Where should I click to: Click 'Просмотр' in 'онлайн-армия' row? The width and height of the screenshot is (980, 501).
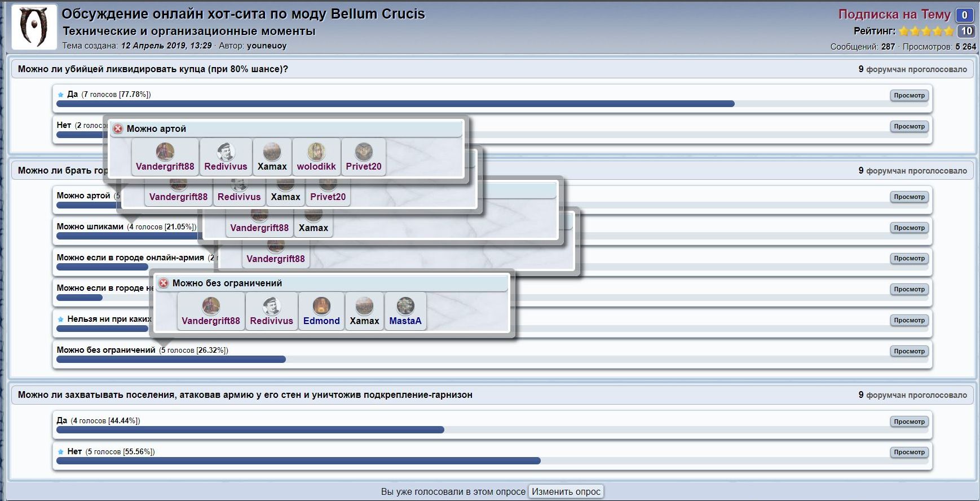click(909, 258)
